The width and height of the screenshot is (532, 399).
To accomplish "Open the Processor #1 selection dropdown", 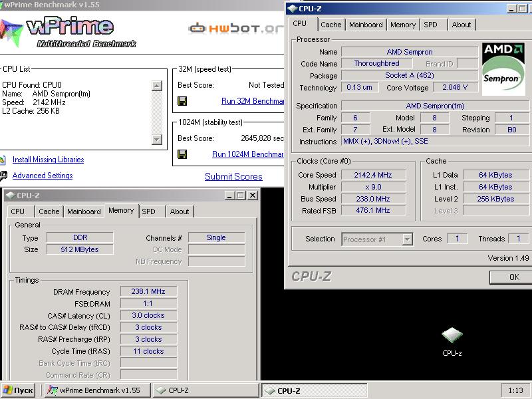I will (x=407, y=239).
